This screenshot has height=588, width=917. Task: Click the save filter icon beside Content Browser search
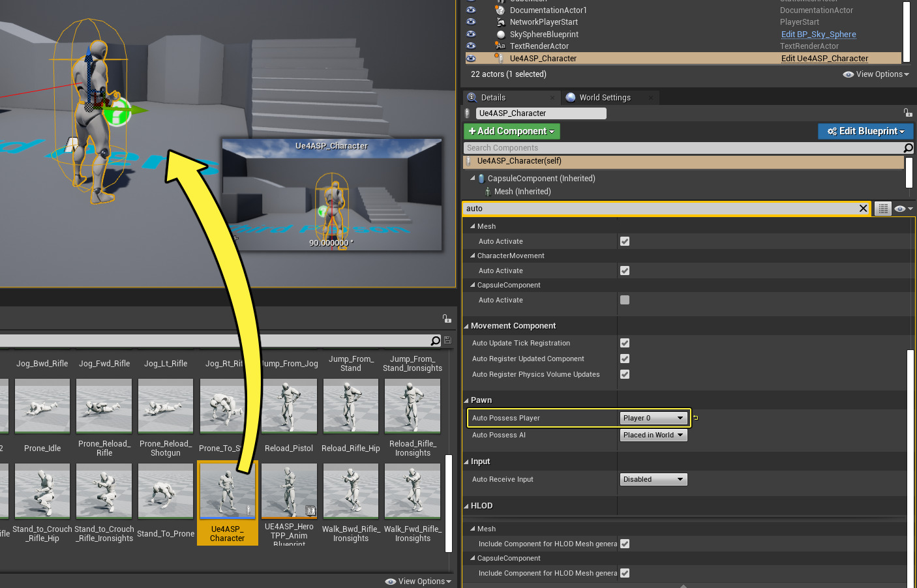click(x=446, y=340)
